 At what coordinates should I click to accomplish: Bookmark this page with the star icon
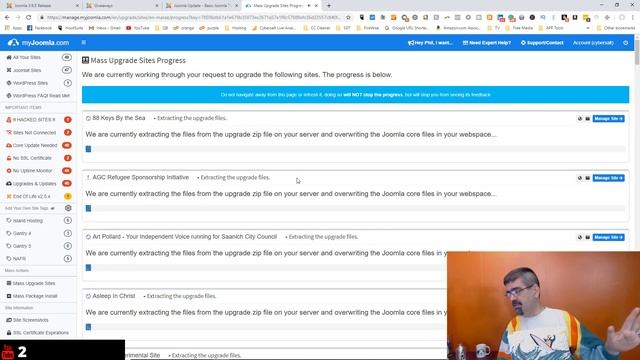click(348, 17)
